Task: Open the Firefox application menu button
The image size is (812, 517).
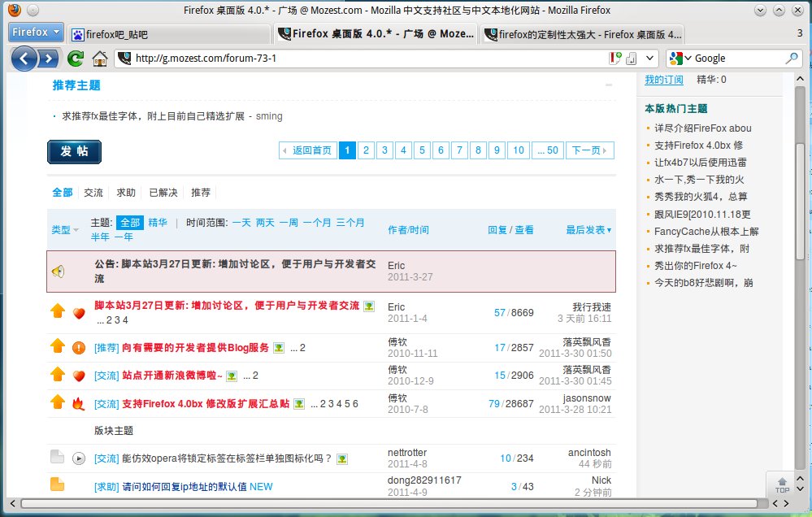Action: (x=37, y=33)
